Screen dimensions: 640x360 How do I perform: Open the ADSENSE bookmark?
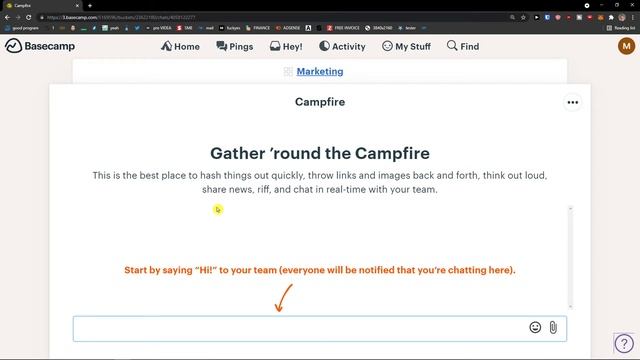point(288,28)
